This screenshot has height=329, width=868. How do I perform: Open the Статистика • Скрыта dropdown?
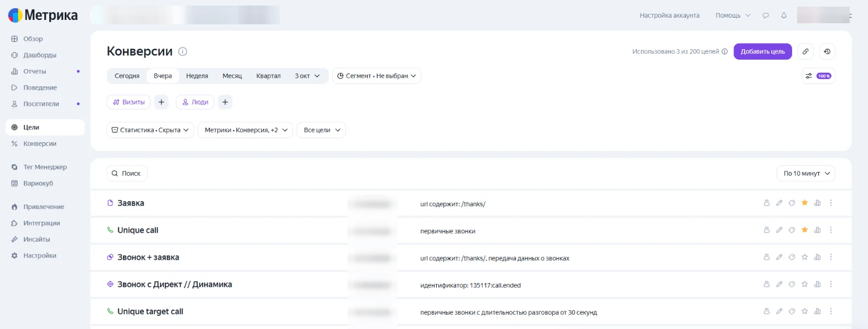click(150, 130)
